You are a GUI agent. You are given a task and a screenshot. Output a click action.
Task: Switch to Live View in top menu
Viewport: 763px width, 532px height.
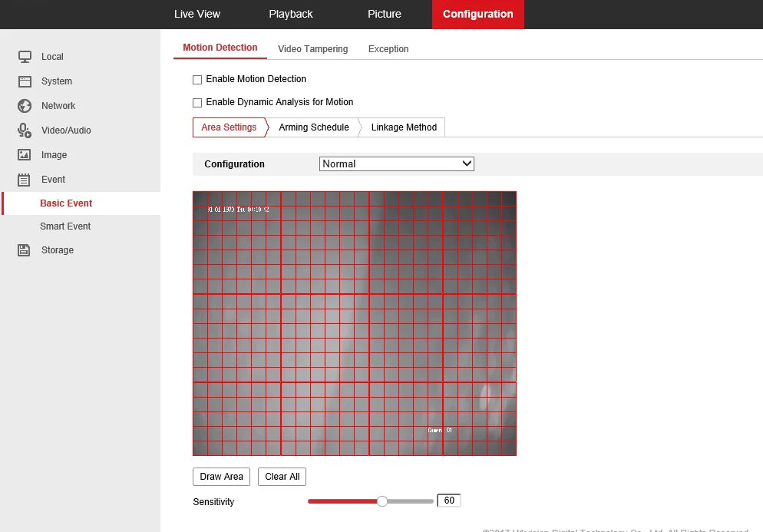point(197,14)
